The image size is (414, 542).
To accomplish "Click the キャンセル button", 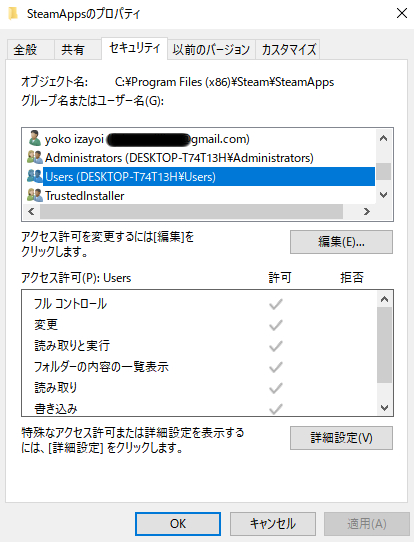I will [x=273, y=524].
